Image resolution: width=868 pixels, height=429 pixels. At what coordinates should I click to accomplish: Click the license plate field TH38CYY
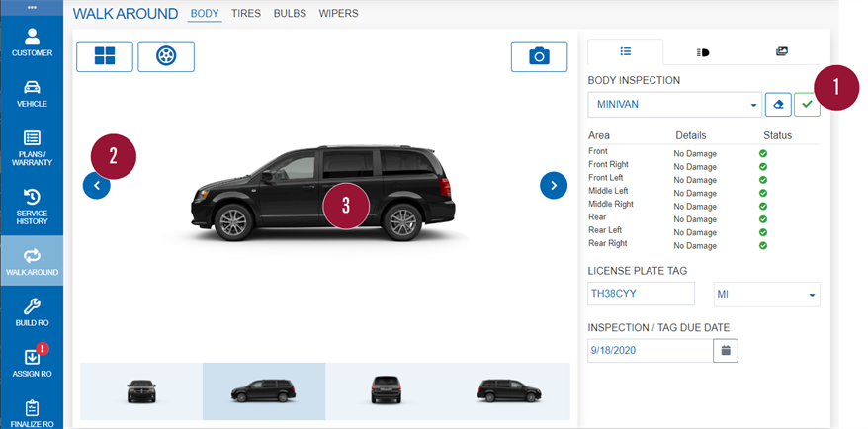pos(641,294)
